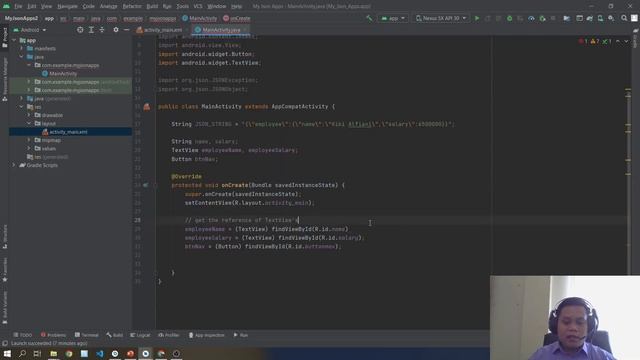Screen dimensions: 640x360
Task: Hide the project panel with minus icon
Action: (x=127, y=30)
